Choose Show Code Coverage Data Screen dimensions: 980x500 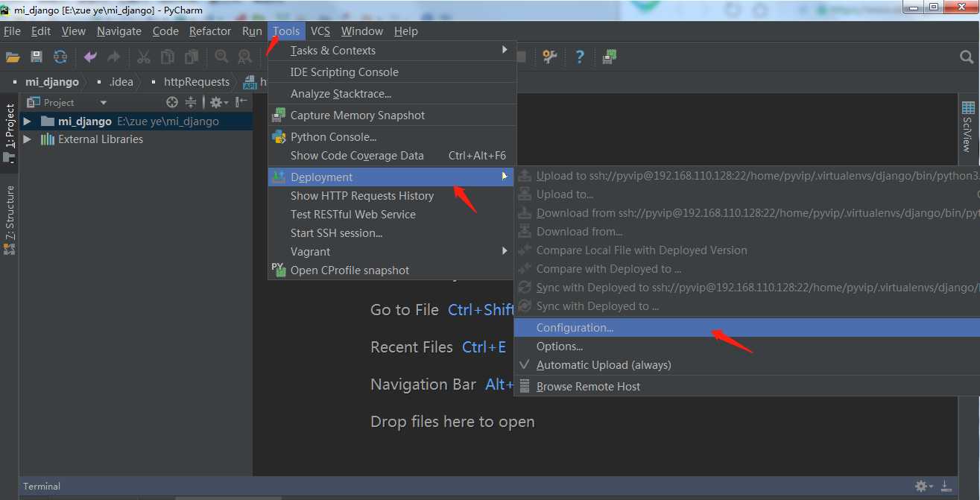coord(392,156)
